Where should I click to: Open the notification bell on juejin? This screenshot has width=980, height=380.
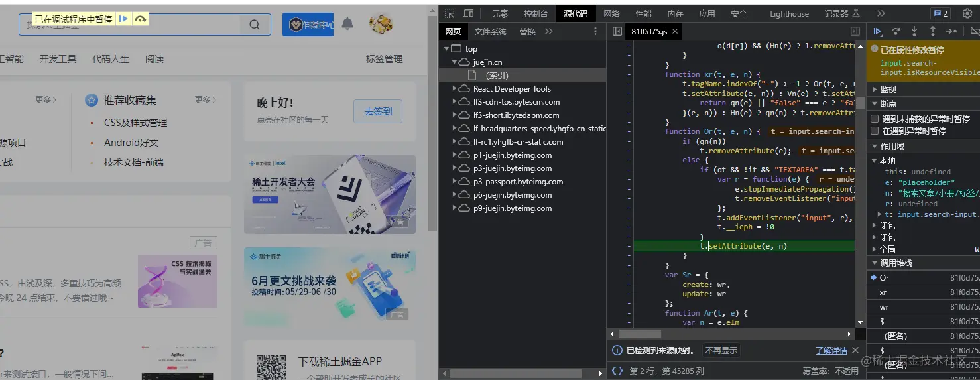347,24
